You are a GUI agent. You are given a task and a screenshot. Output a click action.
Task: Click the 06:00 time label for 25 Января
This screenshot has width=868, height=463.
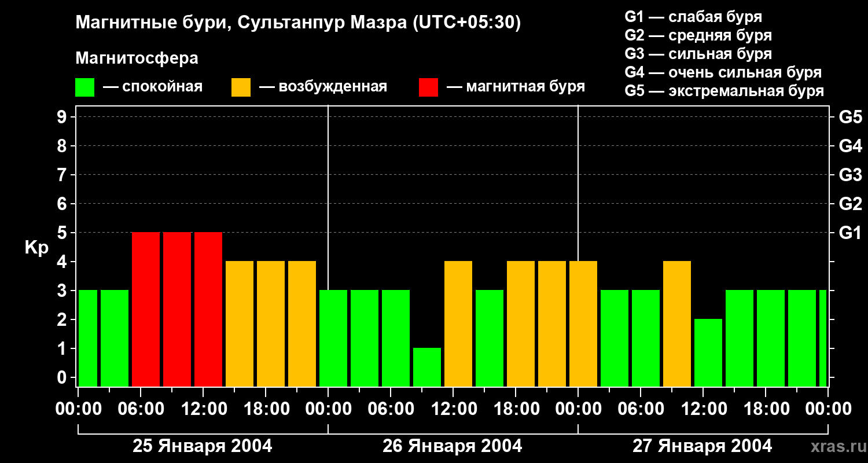[141, 409]
